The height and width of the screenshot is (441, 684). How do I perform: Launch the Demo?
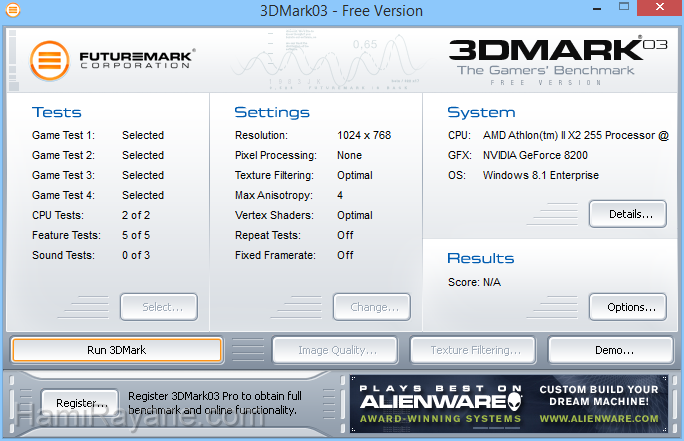611,350
